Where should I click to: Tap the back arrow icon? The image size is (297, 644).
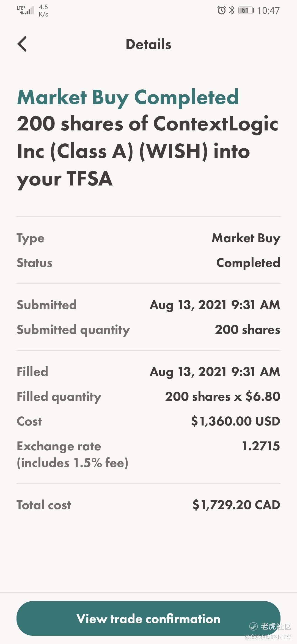point(22,44)
